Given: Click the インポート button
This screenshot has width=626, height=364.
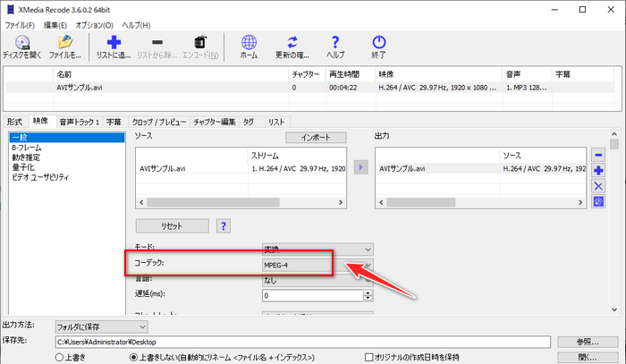Looking at the screenshot, I should (x=315, y=138).
